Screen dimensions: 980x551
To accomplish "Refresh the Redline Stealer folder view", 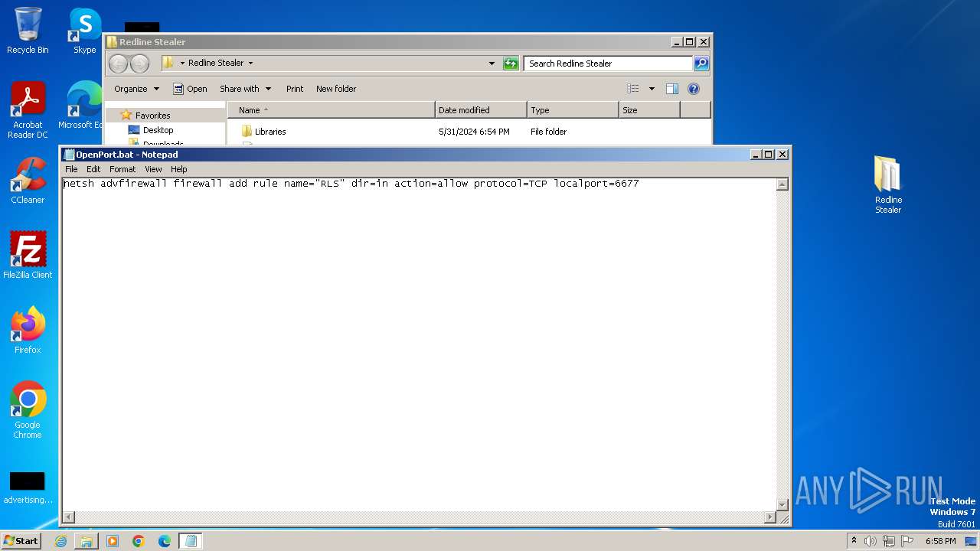I will click(x=511, y=64).
